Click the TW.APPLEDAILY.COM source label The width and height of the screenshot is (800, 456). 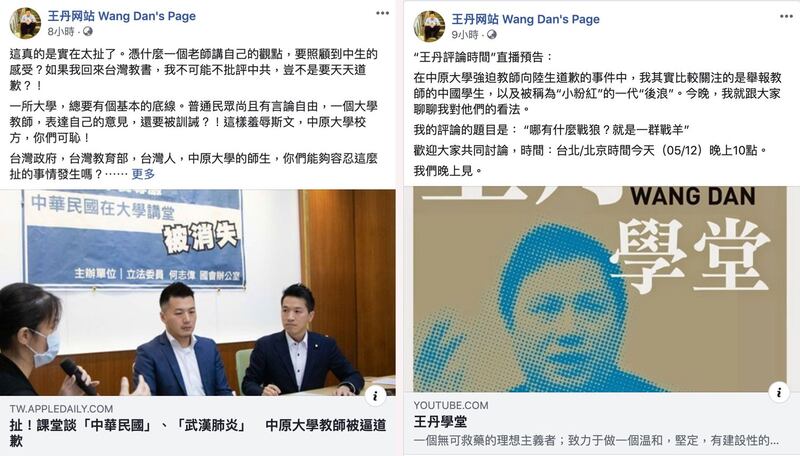(61, 409)
